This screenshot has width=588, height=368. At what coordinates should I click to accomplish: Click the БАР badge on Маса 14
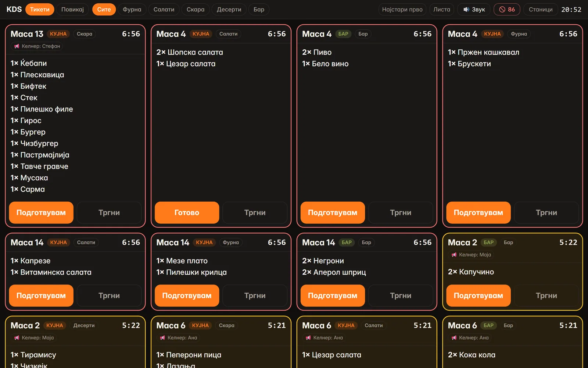click(347, 243)
